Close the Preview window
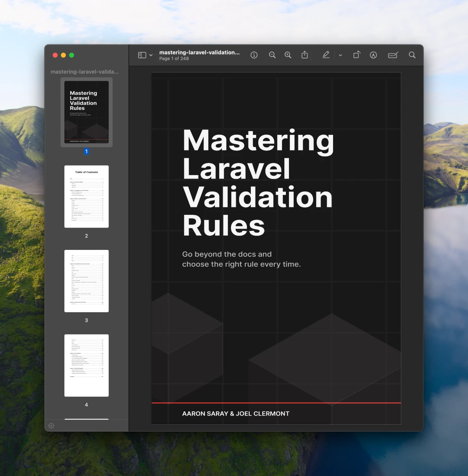468x476 pixels. [x=55, y=55]
